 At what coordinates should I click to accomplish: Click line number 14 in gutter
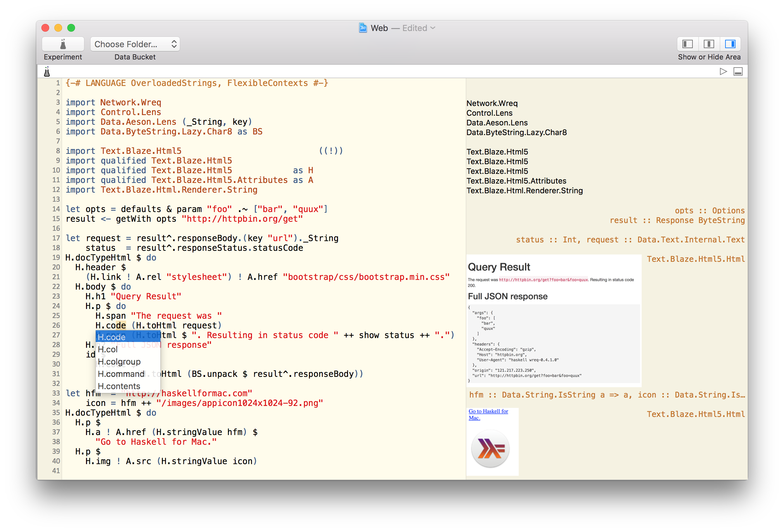[56, 209]
